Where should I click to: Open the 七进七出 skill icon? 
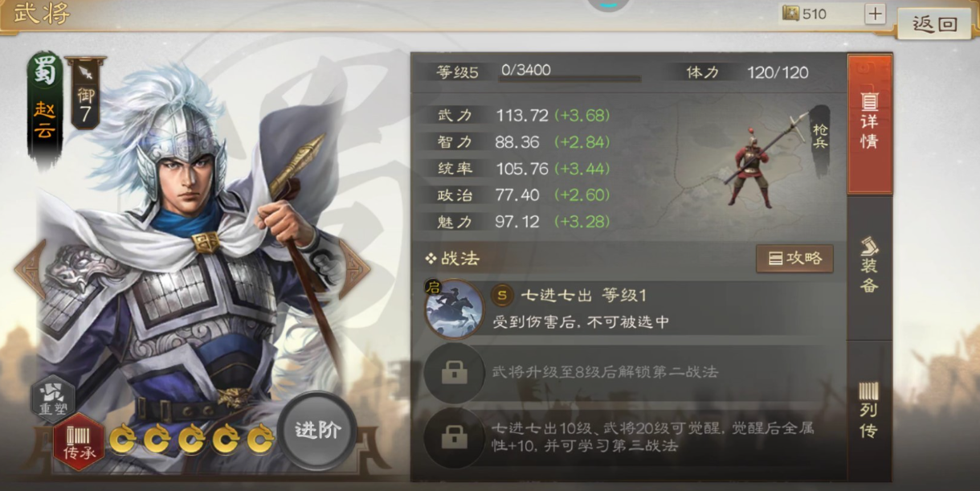(454, 309)
